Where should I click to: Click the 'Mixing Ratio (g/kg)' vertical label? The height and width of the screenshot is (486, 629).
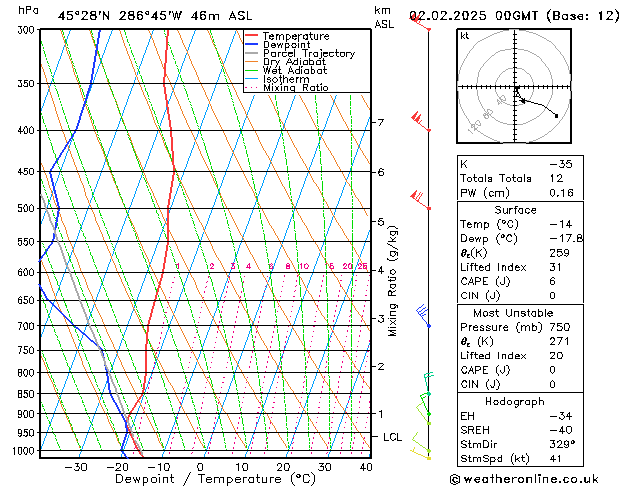392,281
